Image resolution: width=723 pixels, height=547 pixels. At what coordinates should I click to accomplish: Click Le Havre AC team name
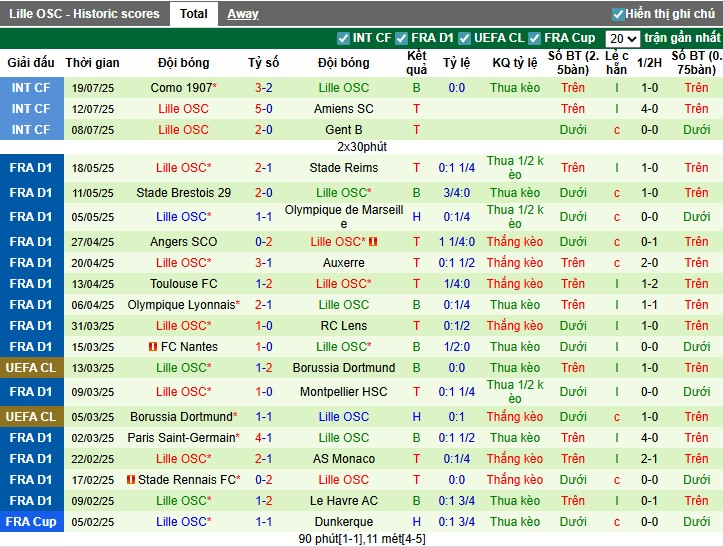344,500
